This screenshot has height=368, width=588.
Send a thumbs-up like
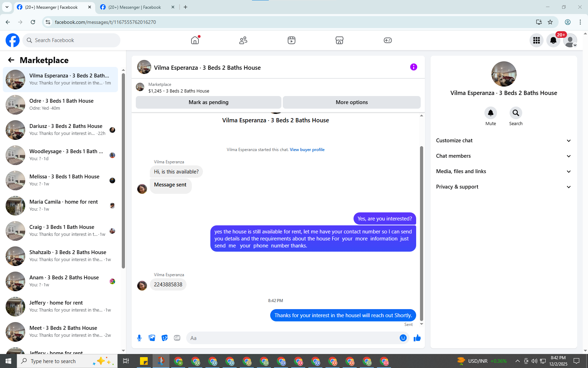pos(417,338)
